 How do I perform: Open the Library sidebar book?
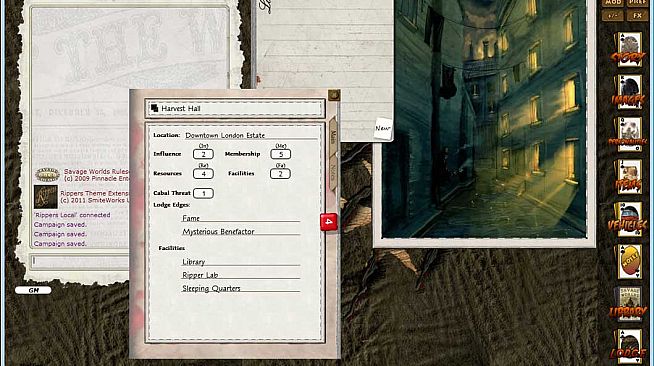pyautogui.click(x=628, y=304)
